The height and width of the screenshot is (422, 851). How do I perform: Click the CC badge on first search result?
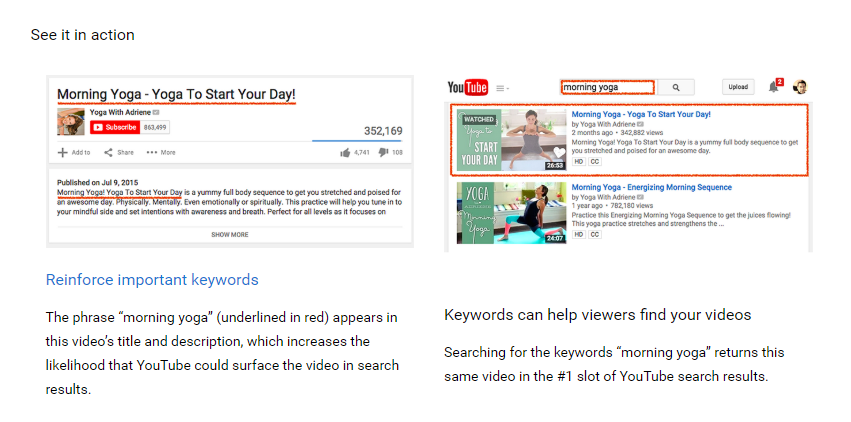(595, 162)
